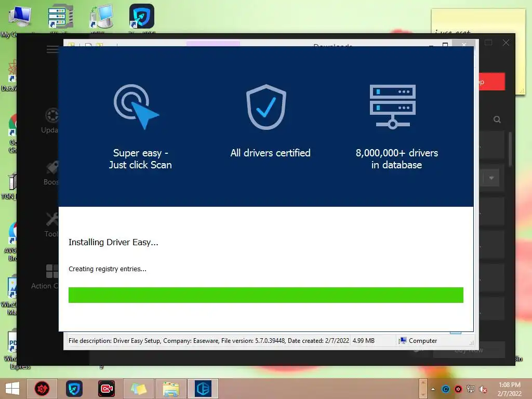
Task: Click the green installation progress bar
Action: click(265, 295)
